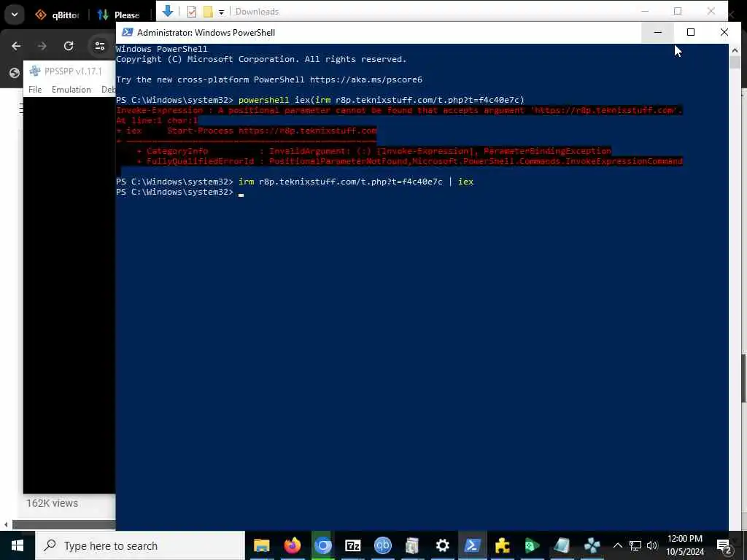Click the aka.ms/pscore6 URL text
The height and width of the screenshot is (560, 747).
[366, 79]
